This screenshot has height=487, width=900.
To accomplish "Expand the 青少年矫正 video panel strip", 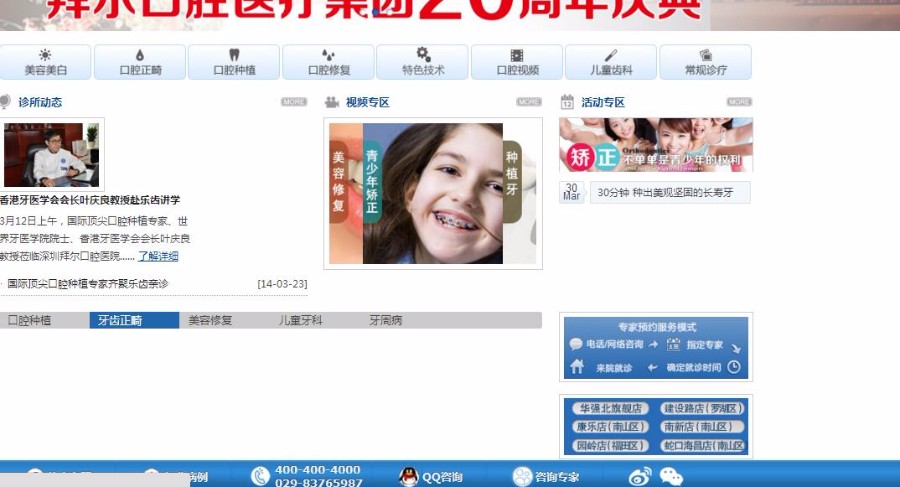I will click(372, 181).
